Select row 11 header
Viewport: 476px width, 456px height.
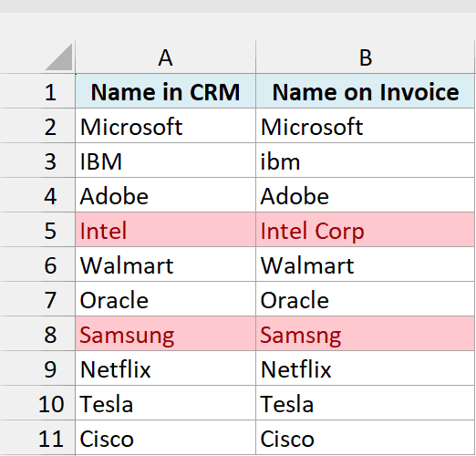[37, 438]
